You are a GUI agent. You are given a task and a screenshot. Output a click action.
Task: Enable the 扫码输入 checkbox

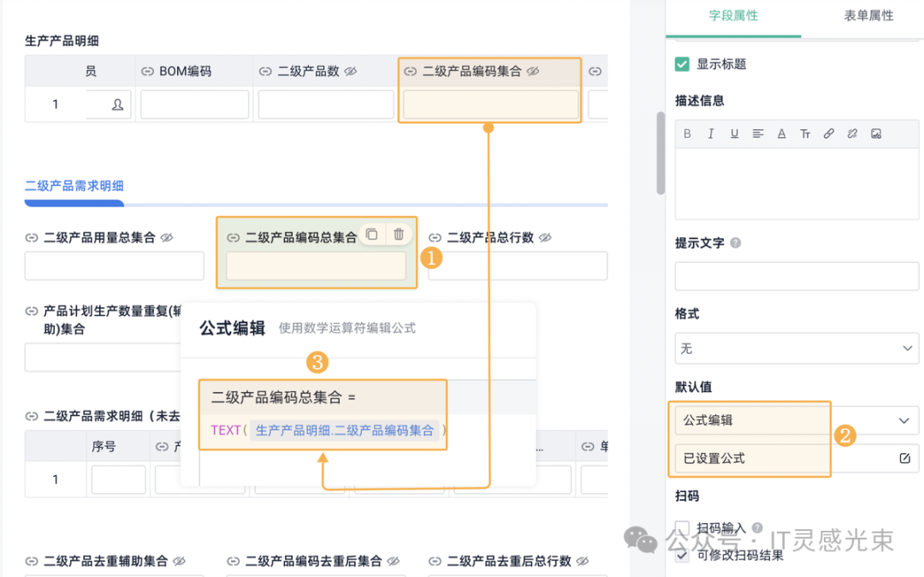(x=682, y=528)
